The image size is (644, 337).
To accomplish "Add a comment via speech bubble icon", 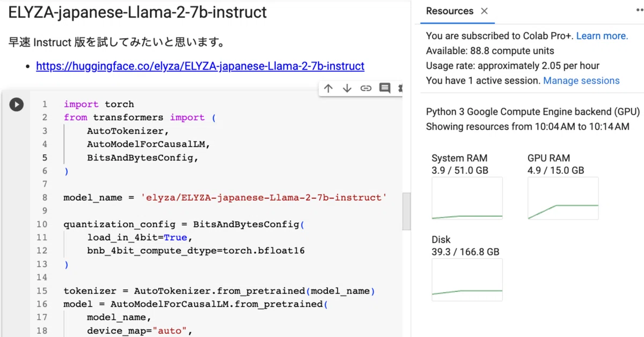I will 385,88.
